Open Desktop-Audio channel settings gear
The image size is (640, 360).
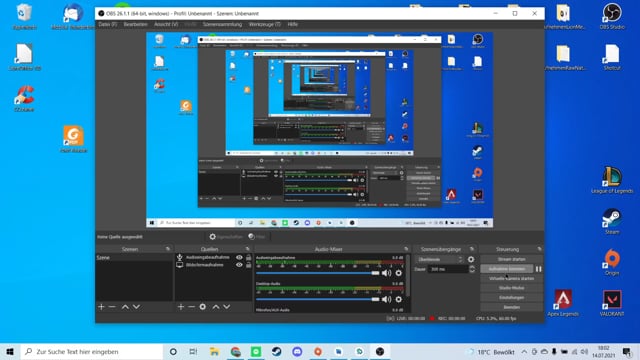pos(398,299)
